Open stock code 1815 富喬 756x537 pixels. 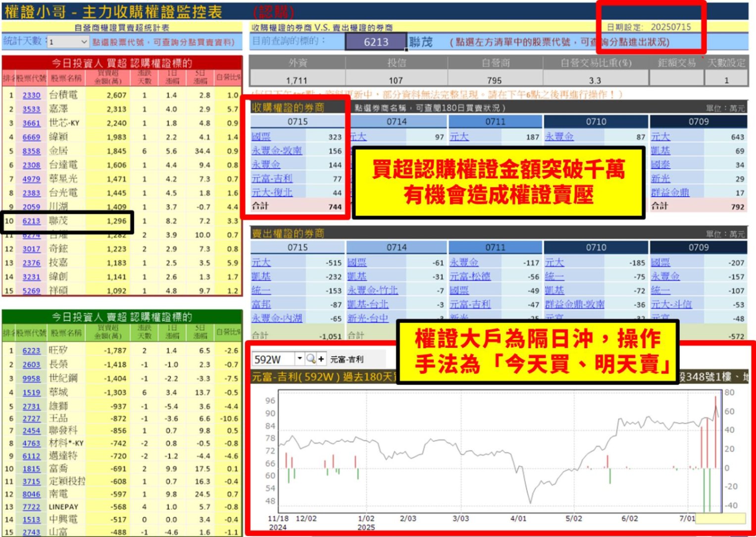click(31, 469)
